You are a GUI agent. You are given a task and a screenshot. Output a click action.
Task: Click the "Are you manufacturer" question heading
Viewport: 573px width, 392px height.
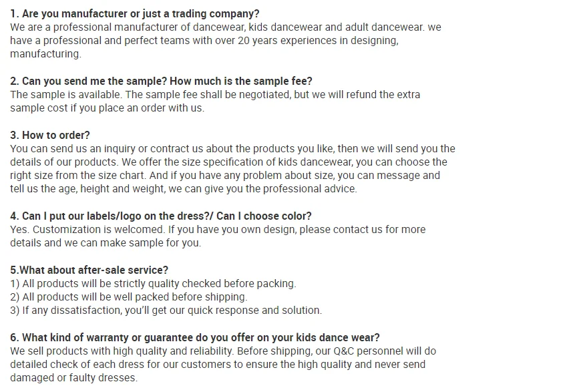click(x=135, y=14)
